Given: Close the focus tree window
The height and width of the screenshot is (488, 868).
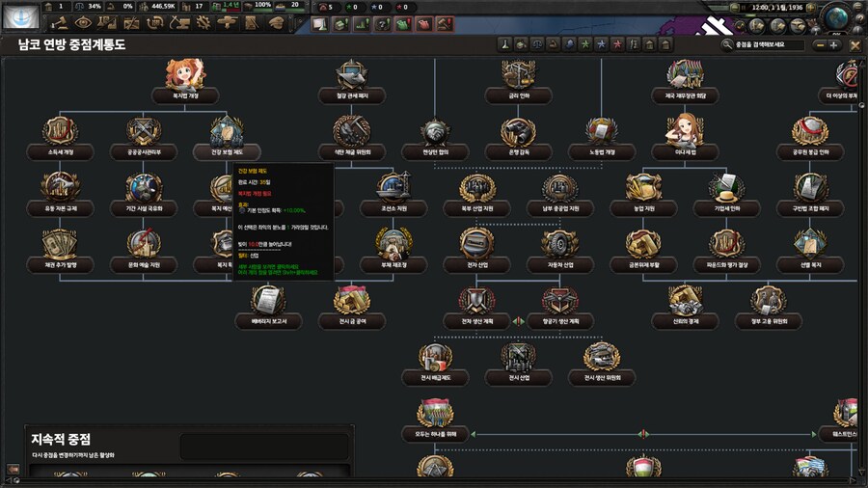Looking at the screenshot, I should tap(854, 44).
